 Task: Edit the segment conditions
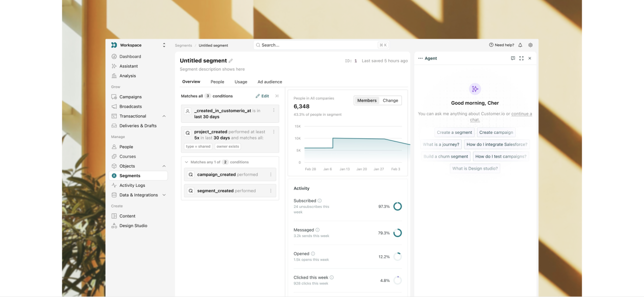tap(262, 96)
